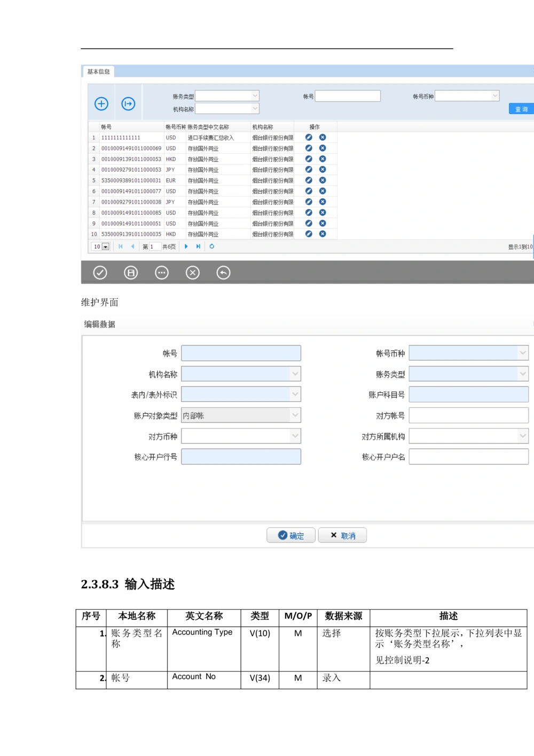Click the 对方帐号 input field
The image size is (534, 756).
[468, 415]
